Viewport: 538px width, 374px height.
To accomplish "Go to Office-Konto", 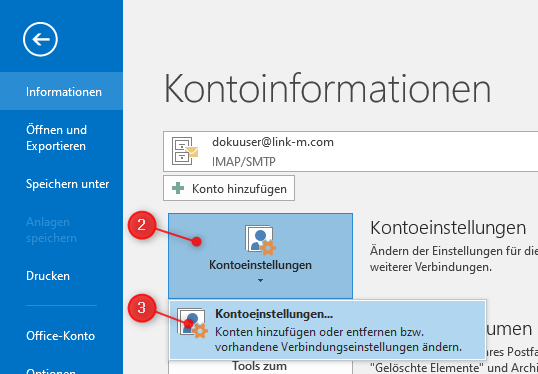I will tap(61, 336).
